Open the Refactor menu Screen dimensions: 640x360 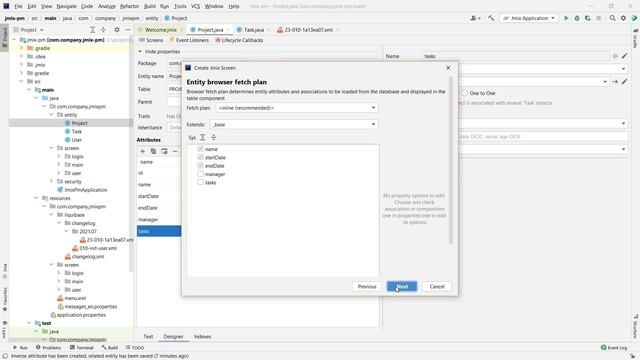click(129, 6)
